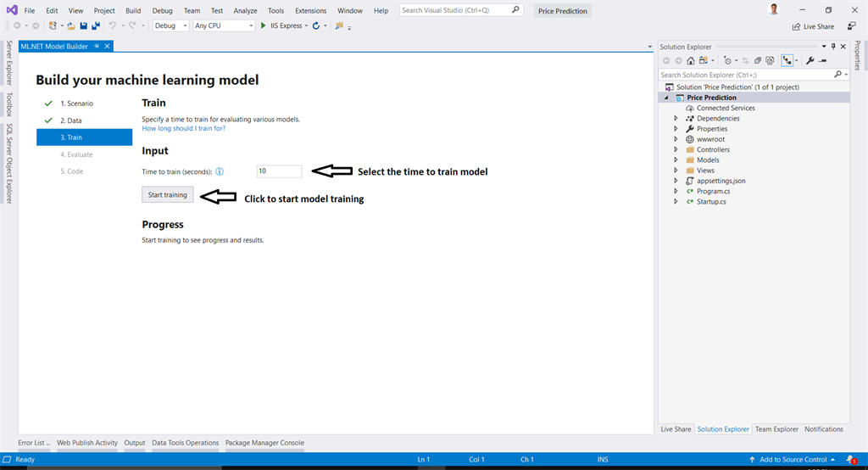Image resolution: width=868 pixels, height=470 pixels.
Task: Click the Live Share icon in title bar
Action: (796, 26)
